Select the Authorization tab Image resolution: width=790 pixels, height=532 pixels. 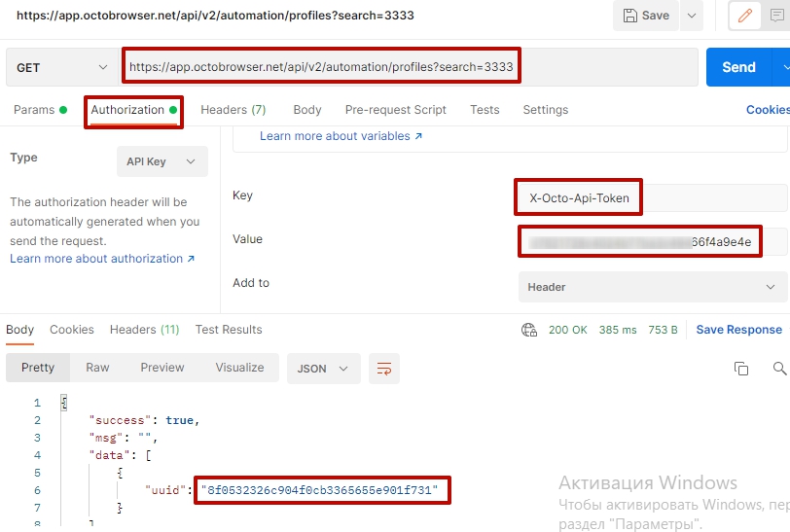tap(133, 110)
